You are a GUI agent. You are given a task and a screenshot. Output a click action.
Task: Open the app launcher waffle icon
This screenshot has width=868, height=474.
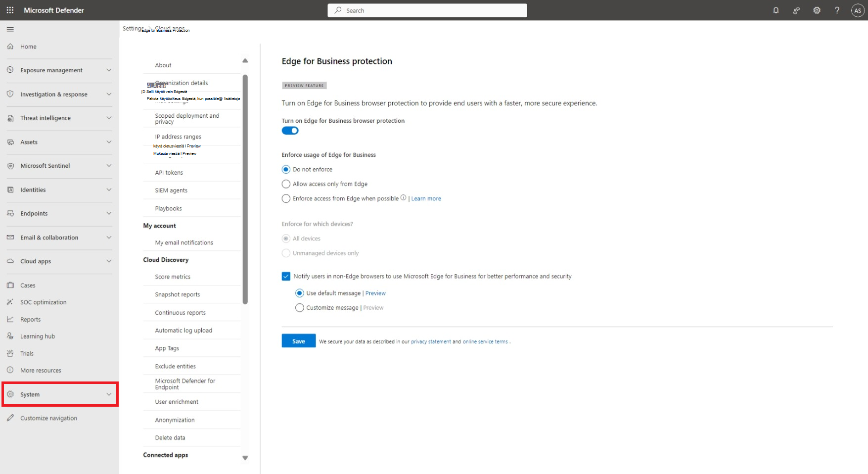pos(10,10)
